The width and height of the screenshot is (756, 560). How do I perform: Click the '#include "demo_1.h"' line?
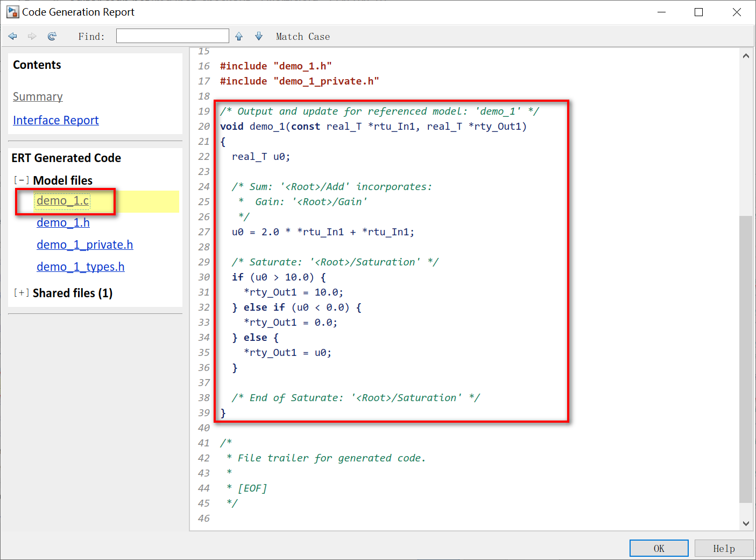pos(276,66)
